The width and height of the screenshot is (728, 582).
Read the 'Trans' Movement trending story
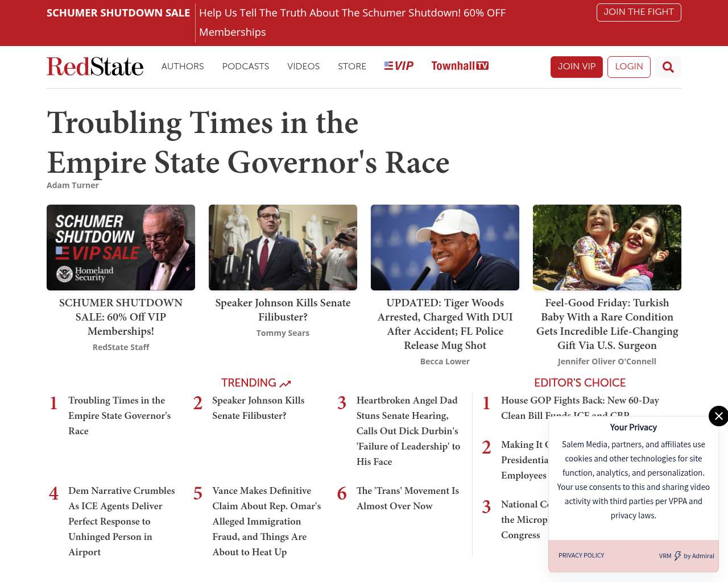[407, 498]
